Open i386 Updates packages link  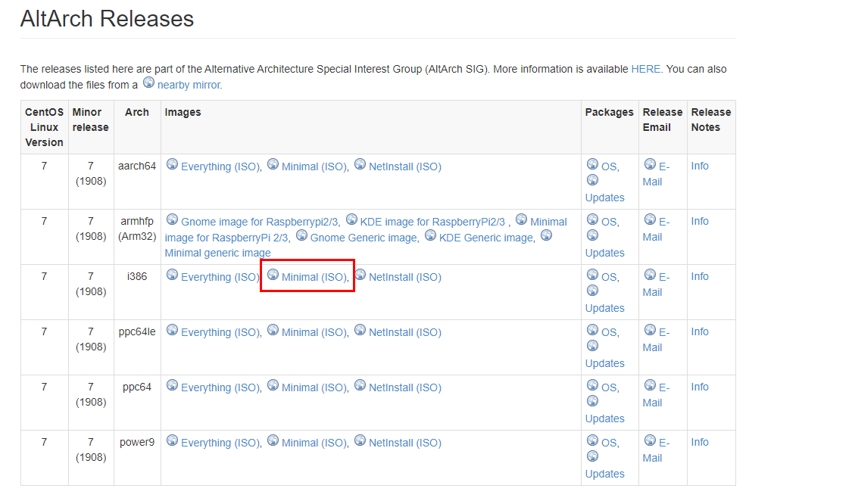click(605, 308)
